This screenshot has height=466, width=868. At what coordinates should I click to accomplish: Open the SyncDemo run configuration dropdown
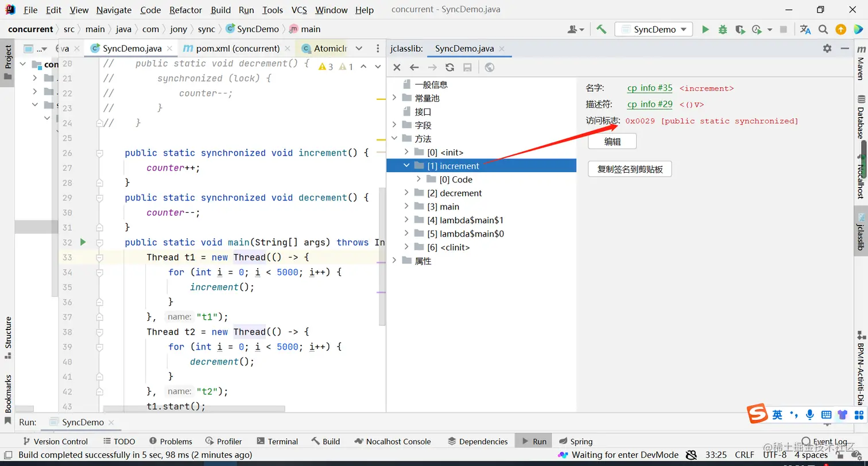pos(653,29)
